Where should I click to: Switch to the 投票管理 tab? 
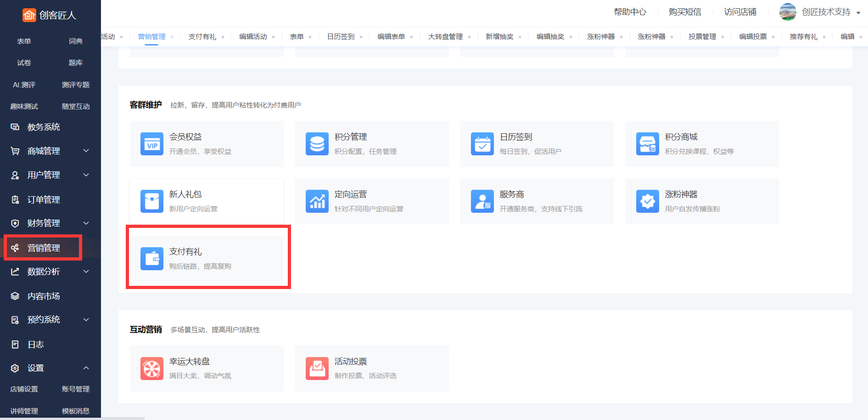[702, 37]
